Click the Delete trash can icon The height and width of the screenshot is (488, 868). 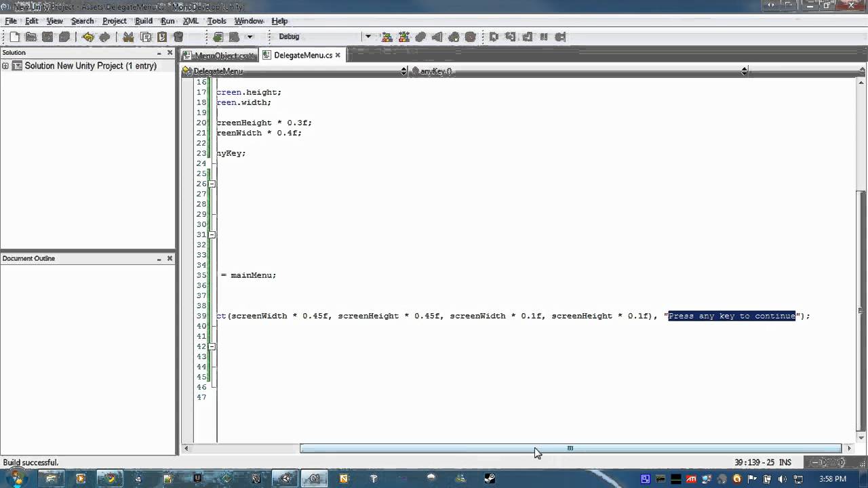178,37
